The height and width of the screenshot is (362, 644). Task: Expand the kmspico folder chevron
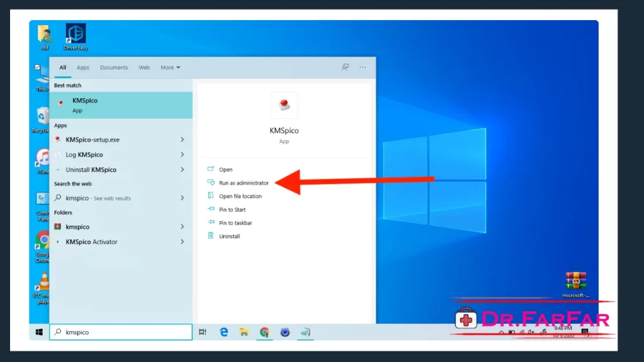(182, 226)
